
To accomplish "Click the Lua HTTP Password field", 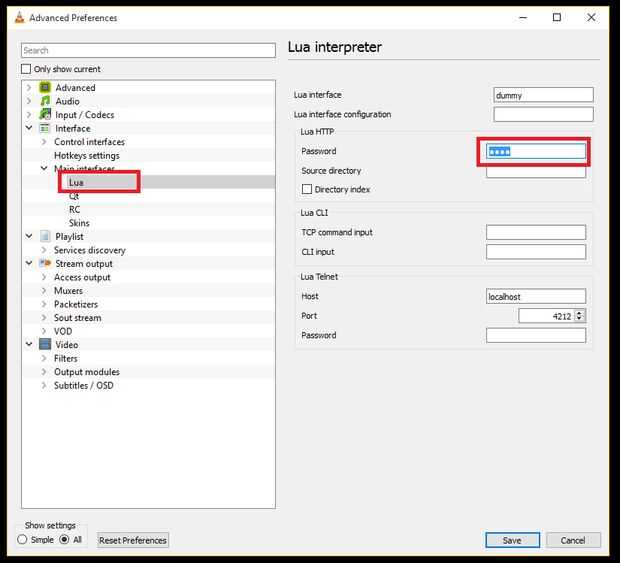I will [536, 151].
